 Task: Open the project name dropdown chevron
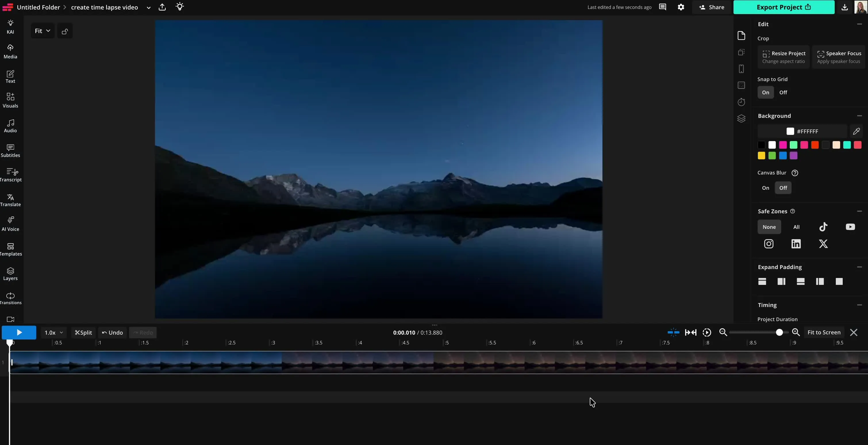[148, 7]
